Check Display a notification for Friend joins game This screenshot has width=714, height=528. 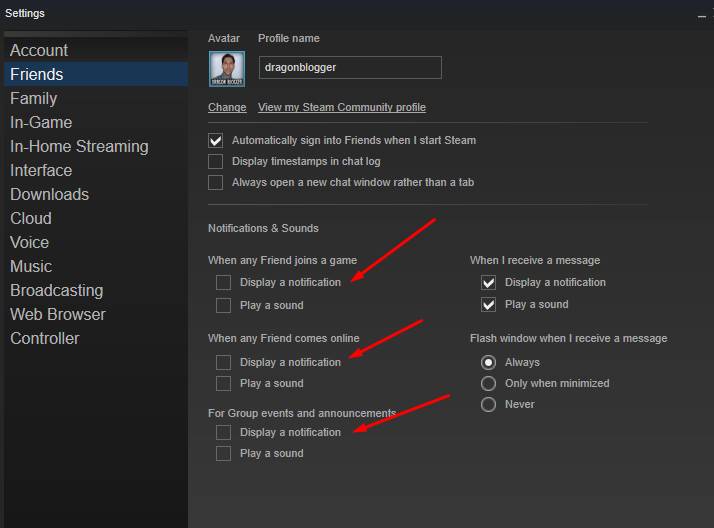(223, 282)
